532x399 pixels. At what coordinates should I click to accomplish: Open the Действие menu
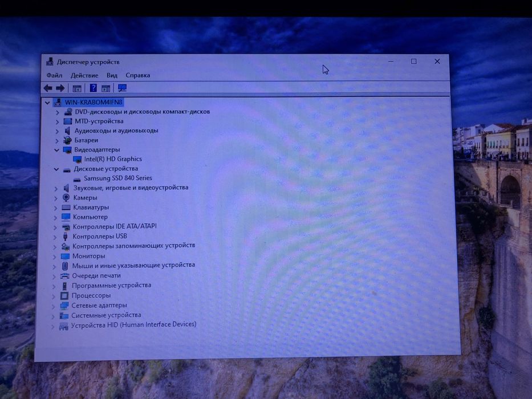click(x=84, y=75)
